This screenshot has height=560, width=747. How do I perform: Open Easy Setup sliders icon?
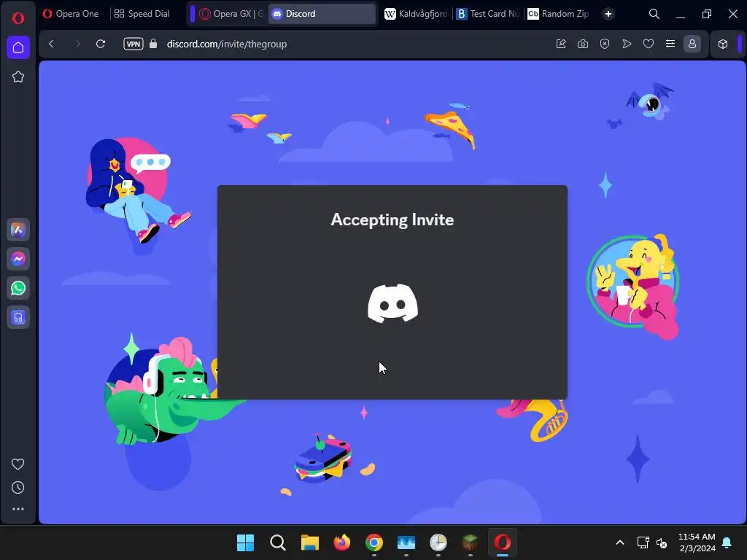point(670,44)
